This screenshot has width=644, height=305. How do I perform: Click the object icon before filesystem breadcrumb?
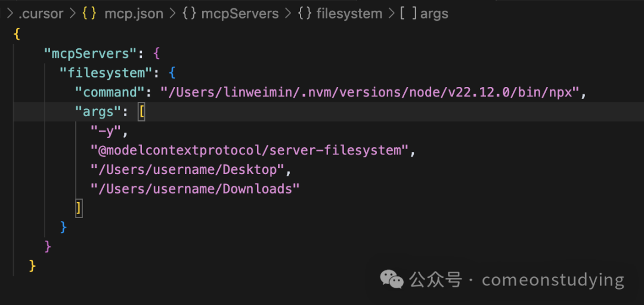click(304, 14)
